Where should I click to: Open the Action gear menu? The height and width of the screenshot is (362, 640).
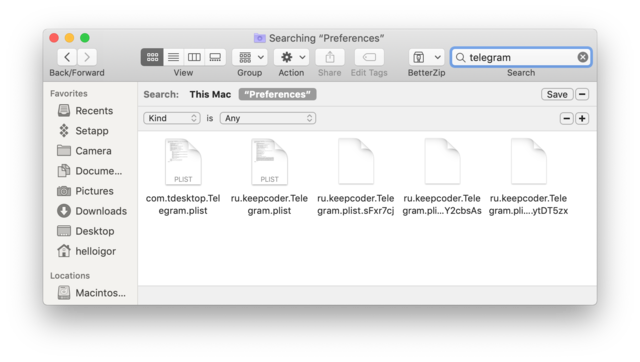tap(291, 57)
